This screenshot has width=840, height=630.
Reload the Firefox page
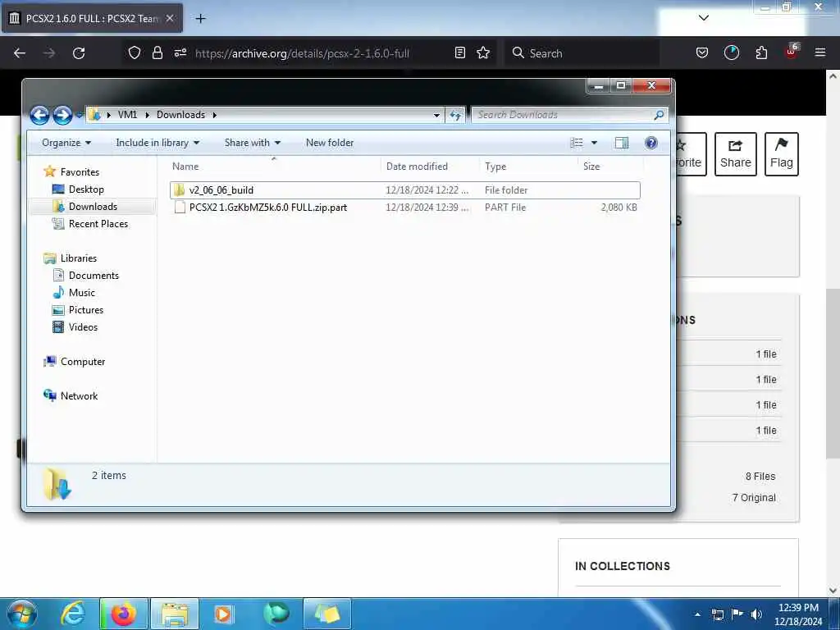coord(79,53)
